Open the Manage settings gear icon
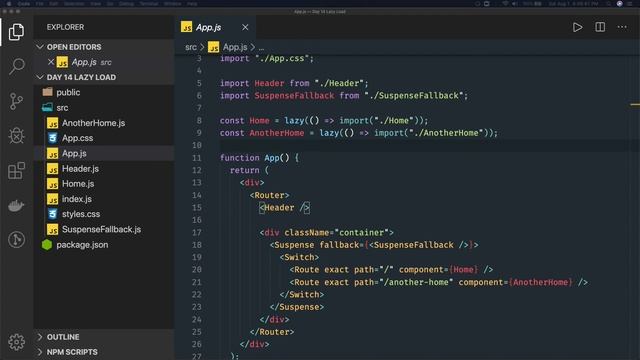Image resolution: width=640 pixels, height=360 pixels. coord(16,342)
